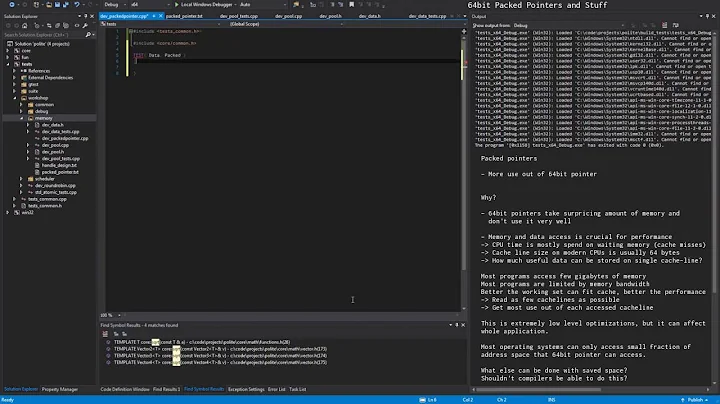Select the TEMPLATE Vector2<T> symbol result row

(x=220, y=349)
